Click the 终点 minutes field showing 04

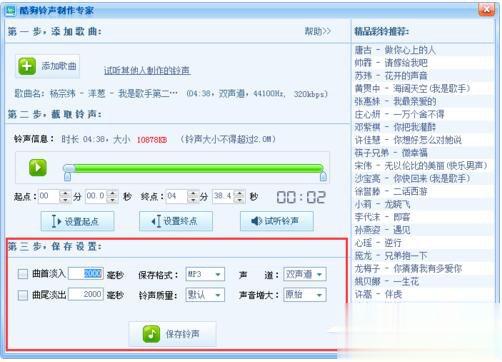pos(177,196)
